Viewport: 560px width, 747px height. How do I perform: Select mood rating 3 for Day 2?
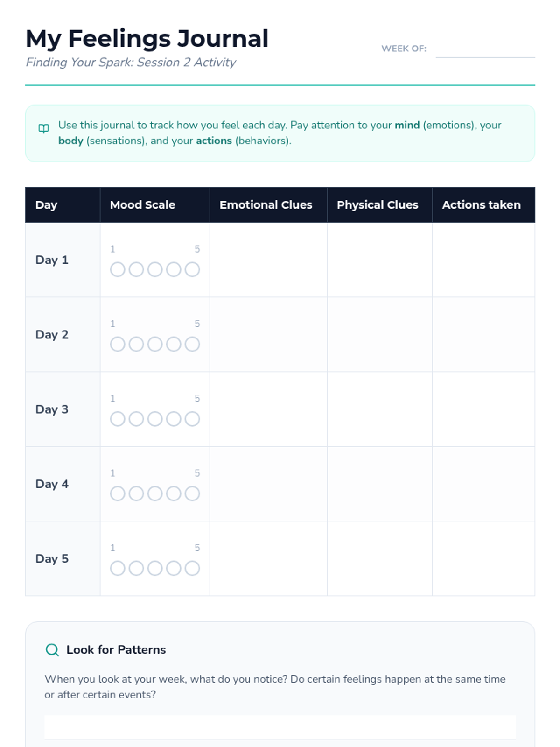(155, 344)
